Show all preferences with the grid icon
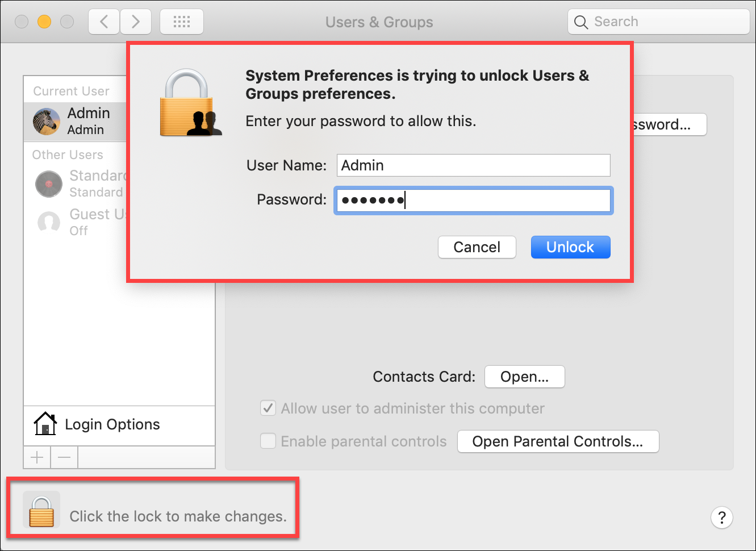756x551 pixels. point(182,22)
